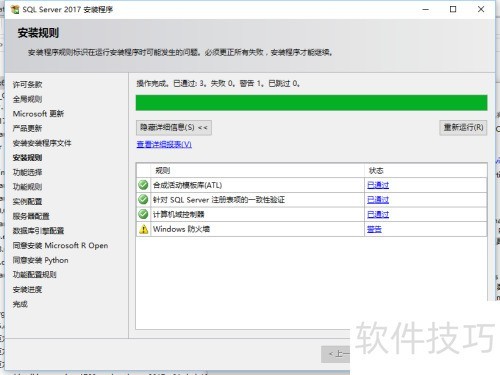This screenshot has height=375, width=500.
Task: Select 安装安装程序文件 step in sidebar
Action: [x=42, y=143]
